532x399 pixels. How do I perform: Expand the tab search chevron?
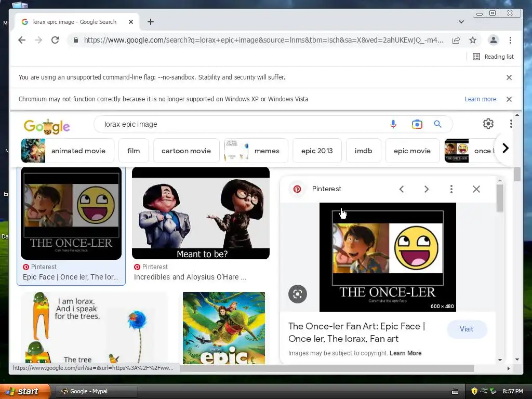click(461, 22)
